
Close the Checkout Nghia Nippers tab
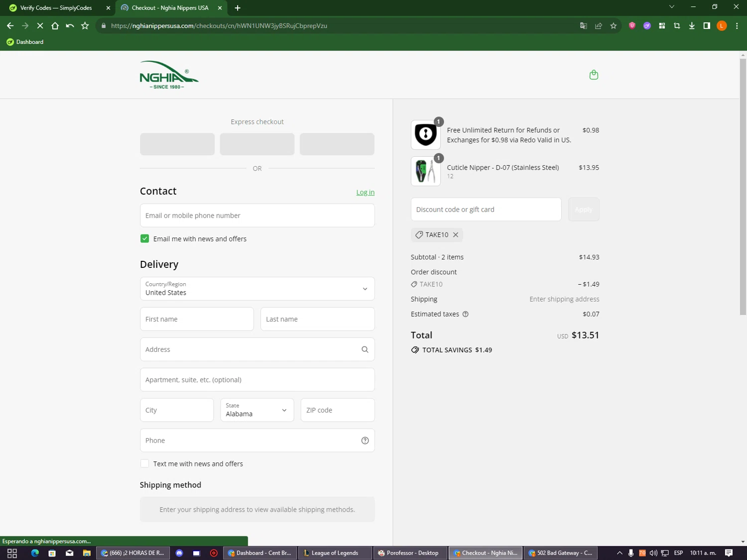click(x=220, y=8)
